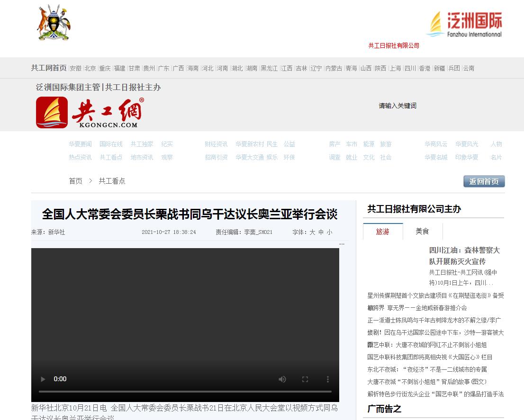Viewport: 524px width, 420px height.
Task: Switch to the 旅游 tab
Action: pos(383,232)
